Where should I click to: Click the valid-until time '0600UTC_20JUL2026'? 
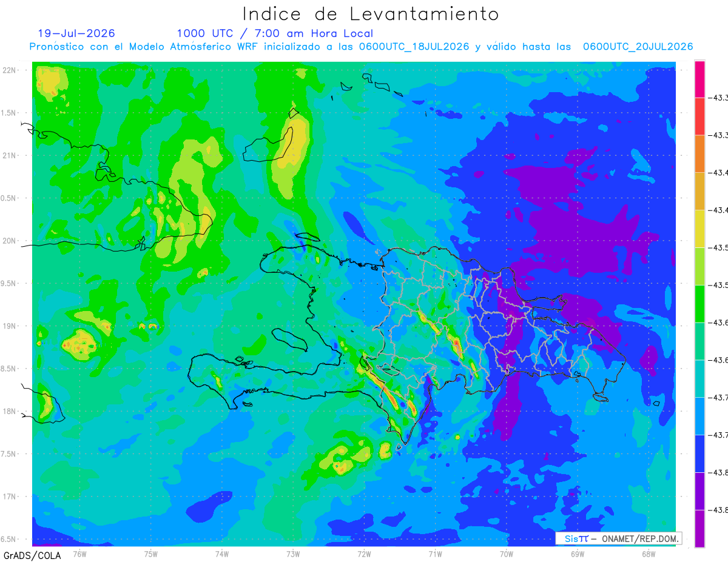click(x=638, y=47)
